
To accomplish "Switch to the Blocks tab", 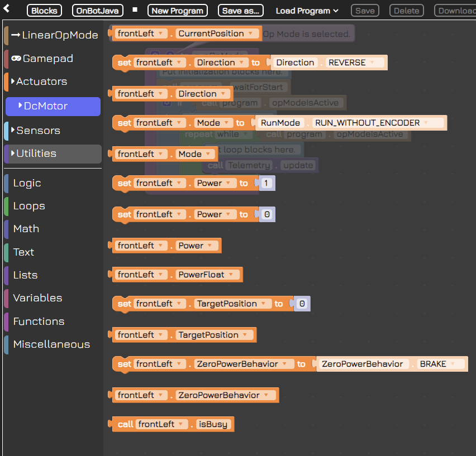I will (44, 9).
